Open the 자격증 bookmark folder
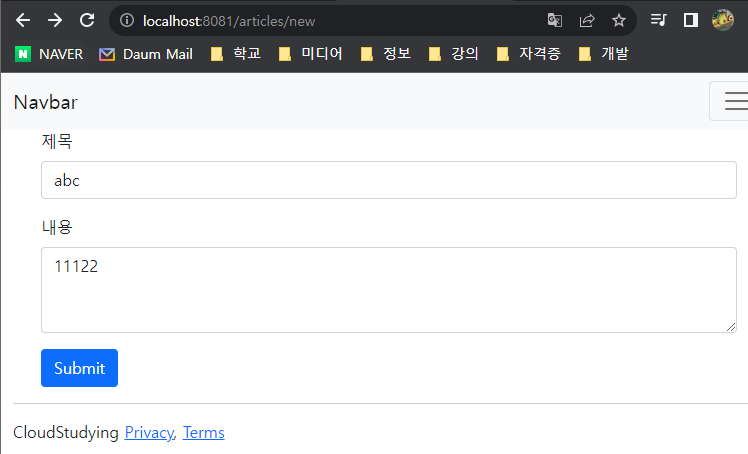 click(x=528, y=53)
